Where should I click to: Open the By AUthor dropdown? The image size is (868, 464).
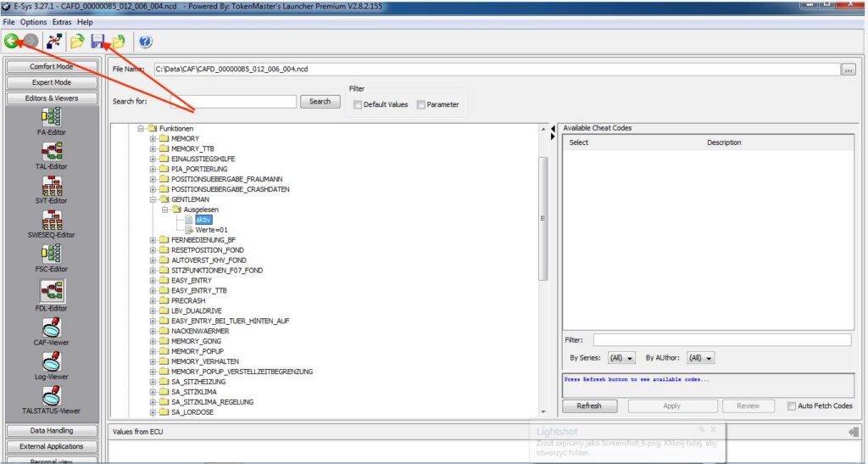tap(701, 358)
